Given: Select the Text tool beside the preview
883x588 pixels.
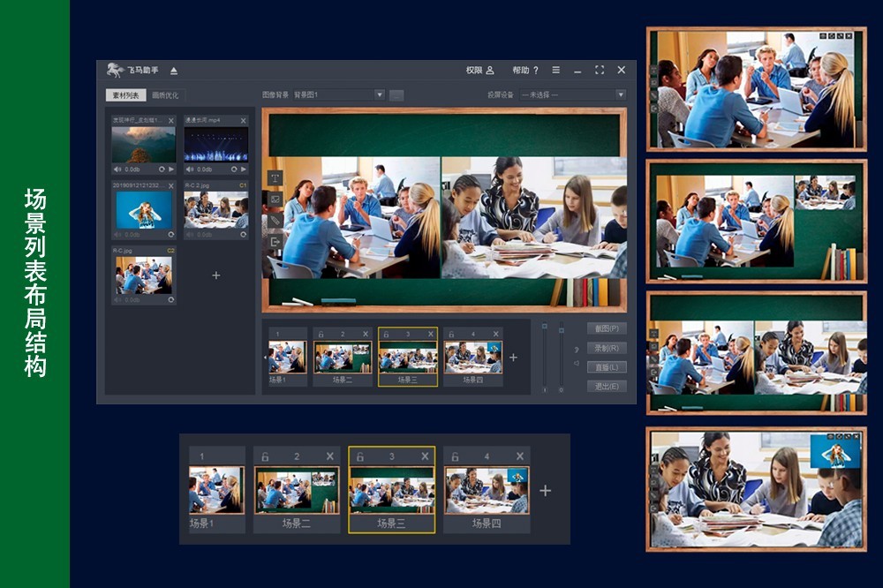Looking at the screenshot, I should [x=275, y=177].
